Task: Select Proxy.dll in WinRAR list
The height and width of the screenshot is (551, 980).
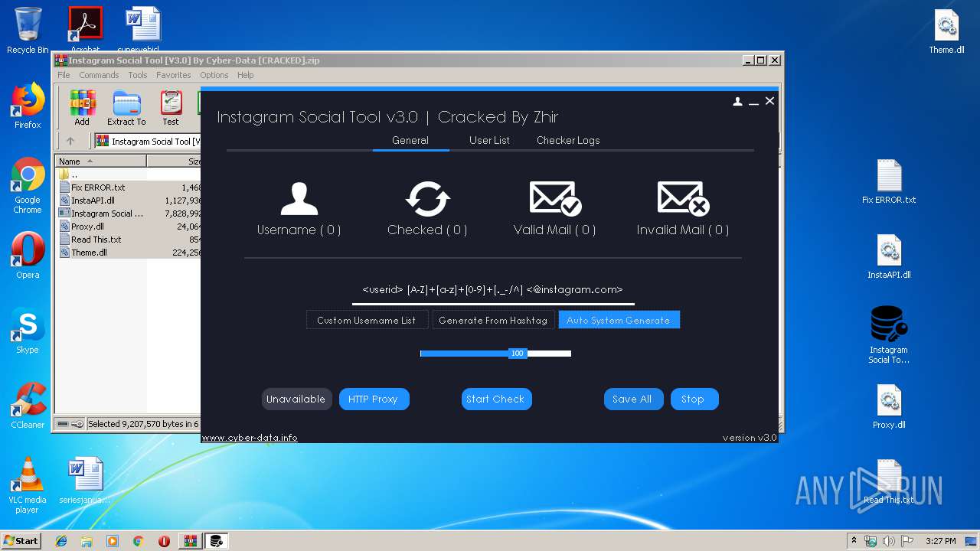Action: pyautogui.click(x=87, y=227)
